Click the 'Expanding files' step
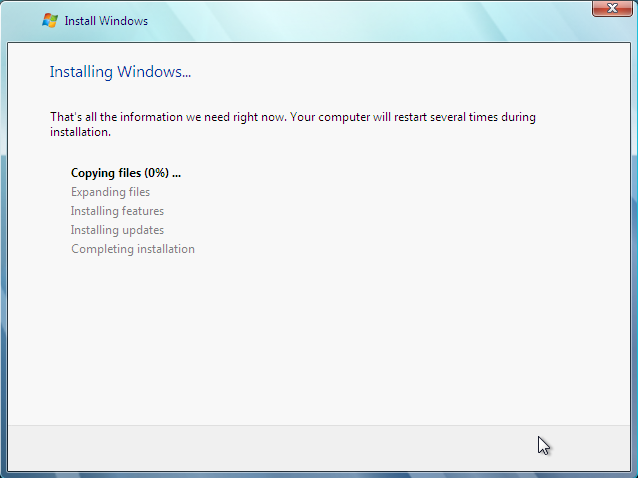 [110, 192]
